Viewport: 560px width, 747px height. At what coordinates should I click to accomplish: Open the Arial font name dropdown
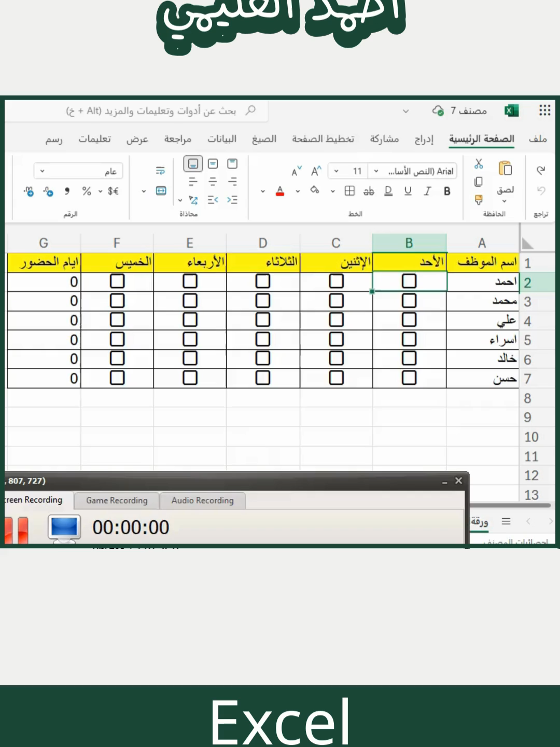coord(376,171)
